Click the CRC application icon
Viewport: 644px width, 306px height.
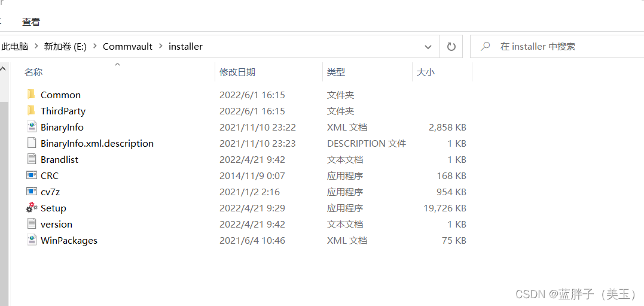coord(32,175)
